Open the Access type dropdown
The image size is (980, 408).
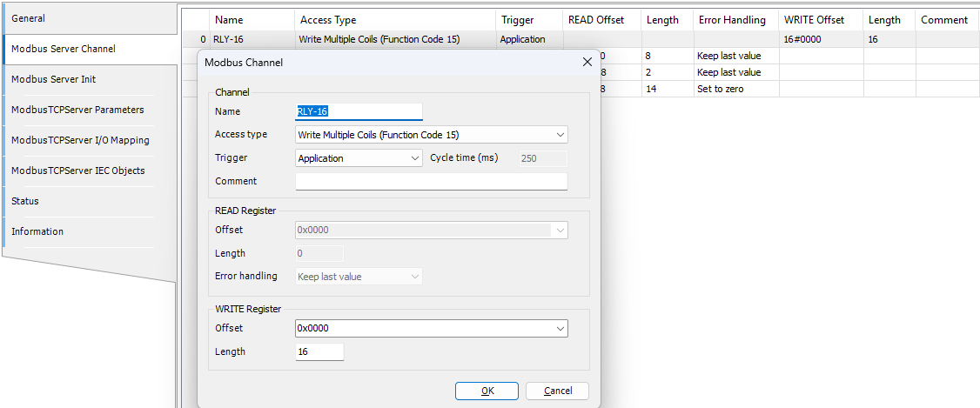(x=431, y=134)
